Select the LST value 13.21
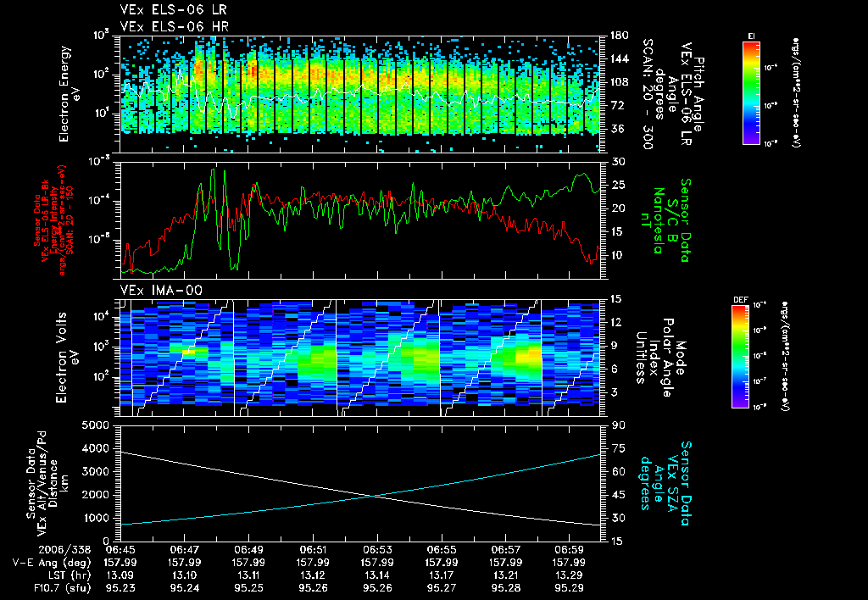This screenshot has height=600, width=868. (505, 575)
